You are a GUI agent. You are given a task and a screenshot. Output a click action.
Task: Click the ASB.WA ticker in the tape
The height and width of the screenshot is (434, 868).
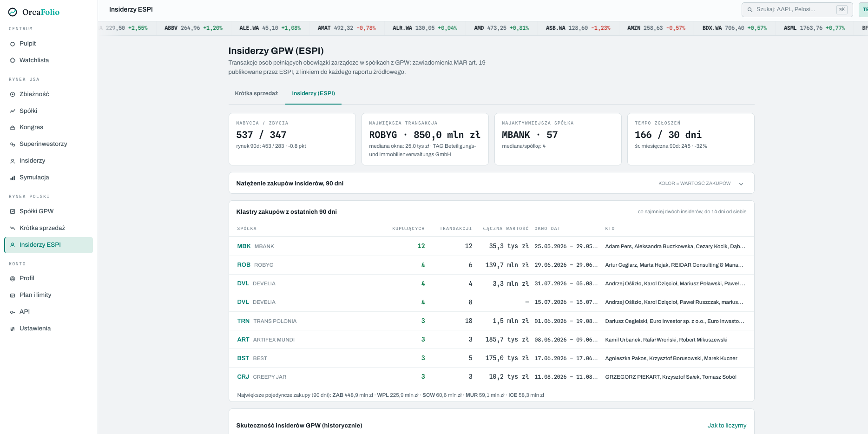coord(578,28)
